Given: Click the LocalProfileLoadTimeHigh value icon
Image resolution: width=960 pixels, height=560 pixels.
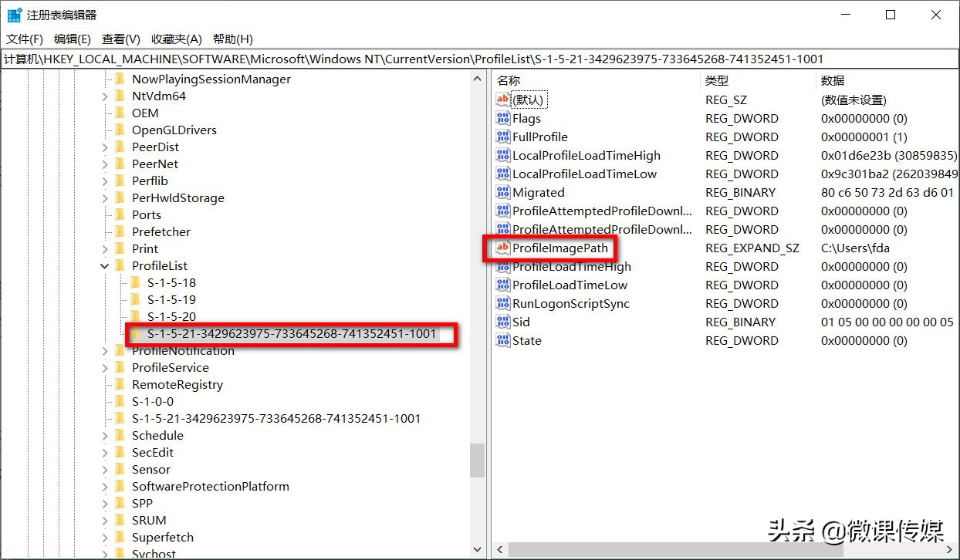Looking at the screenshot, I should (x=503, y=155).
